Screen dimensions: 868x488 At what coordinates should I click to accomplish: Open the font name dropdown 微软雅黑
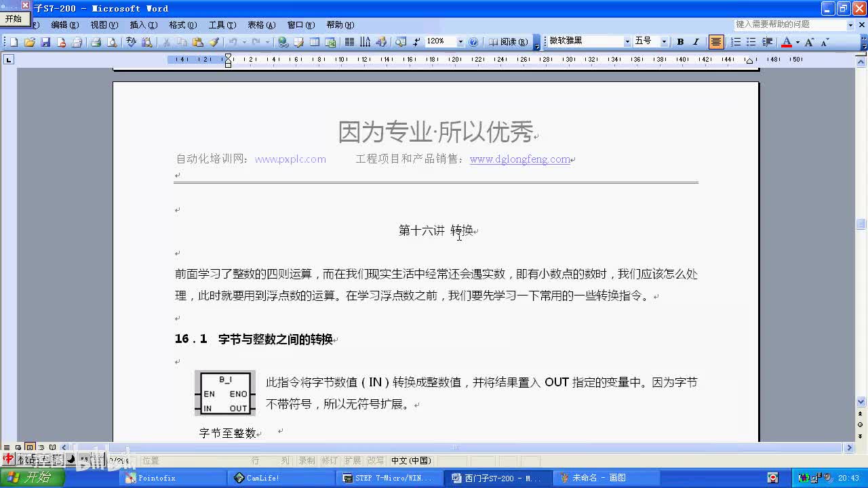[x=627, y=42]
